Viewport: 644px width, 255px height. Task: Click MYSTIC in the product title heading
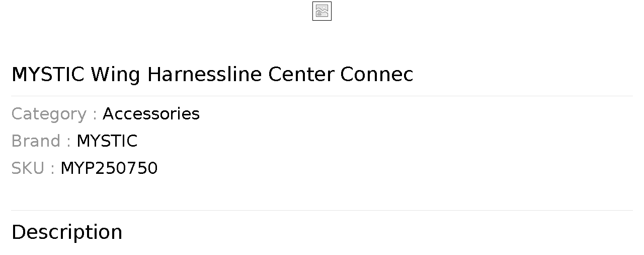(48, 75)
